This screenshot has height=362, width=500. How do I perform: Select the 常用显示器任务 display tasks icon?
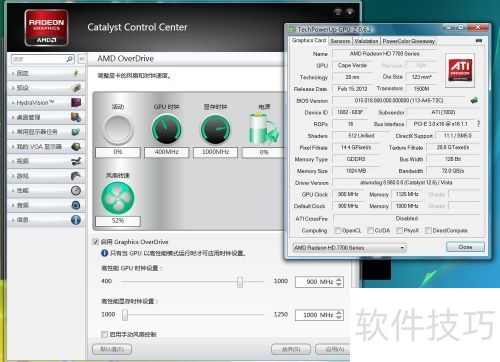click(x=76, y=132)
